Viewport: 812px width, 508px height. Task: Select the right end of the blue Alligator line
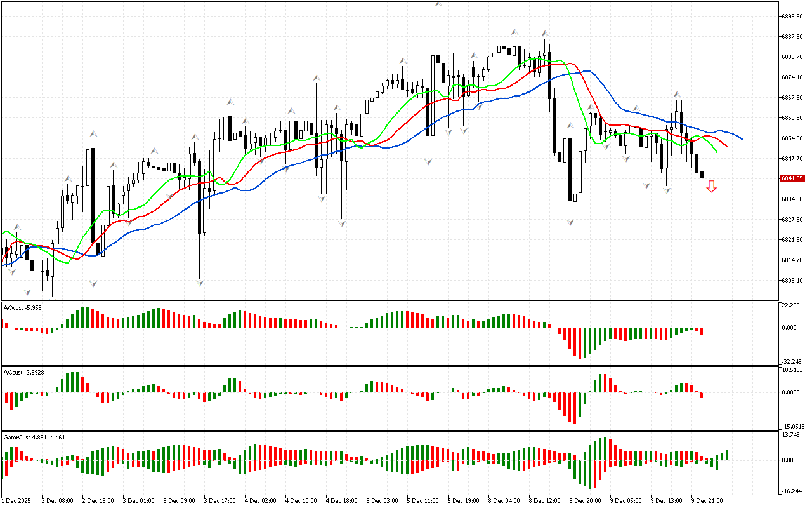(x=741, y=138)
